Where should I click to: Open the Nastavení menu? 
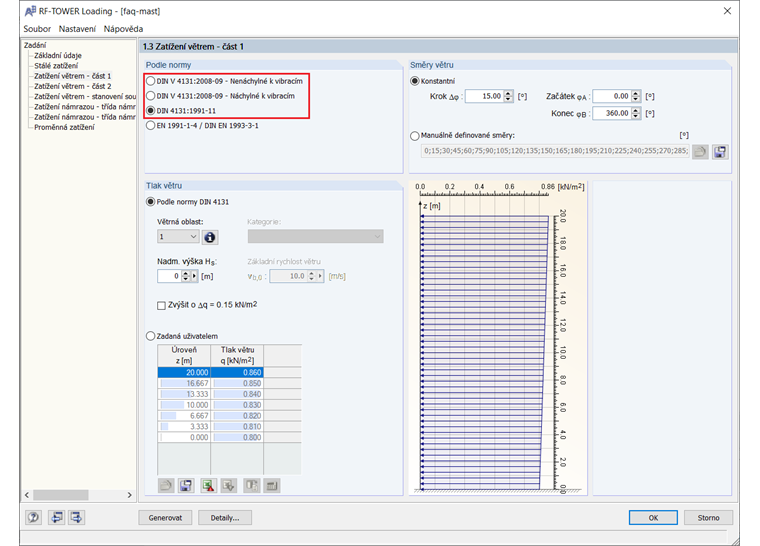pyautogui.click(x=77, y=29)
